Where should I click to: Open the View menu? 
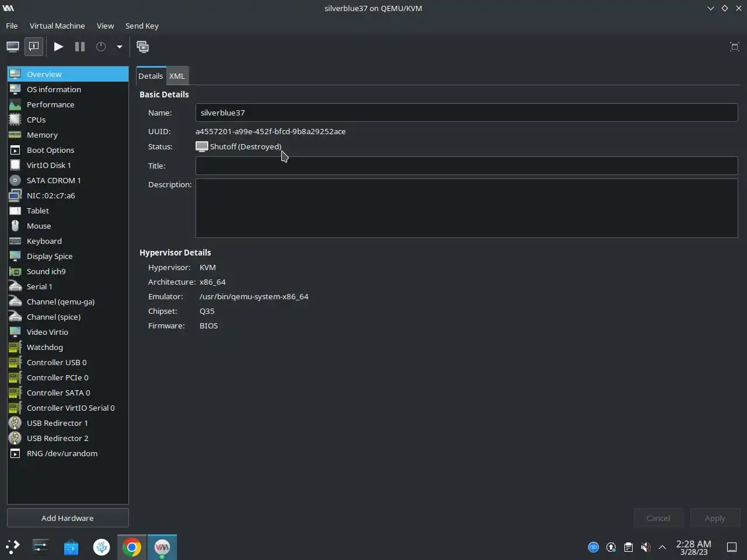tap(105, 26)
